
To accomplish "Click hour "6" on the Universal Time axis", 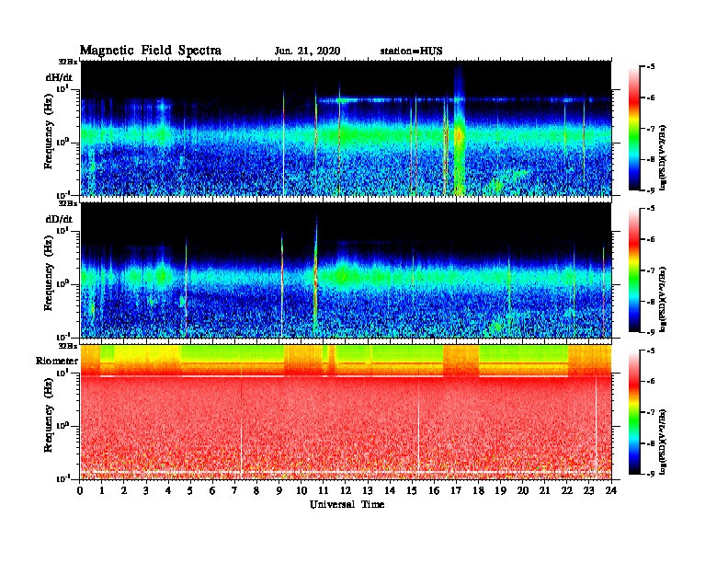I will (213, 490).
